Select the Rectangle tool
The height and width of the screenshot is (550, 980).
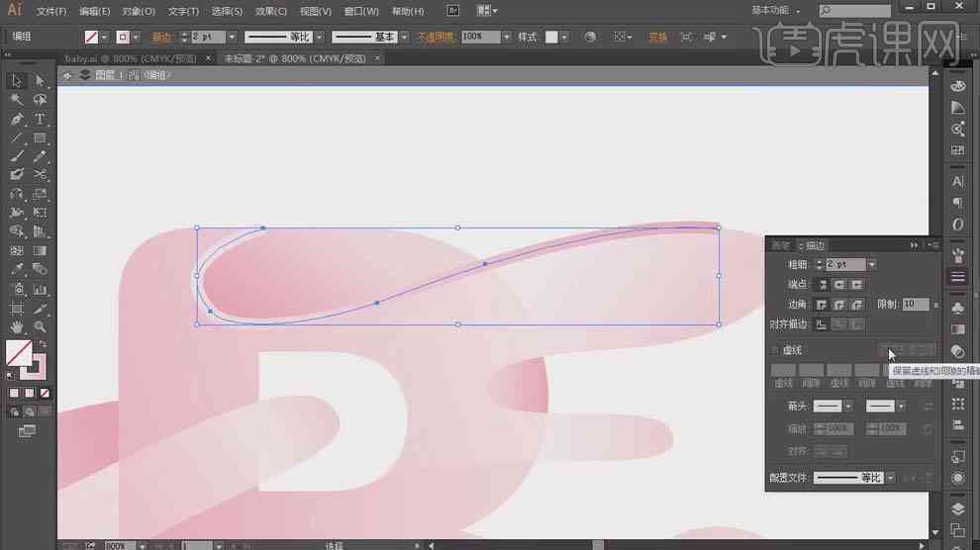(x=40, y=137)
